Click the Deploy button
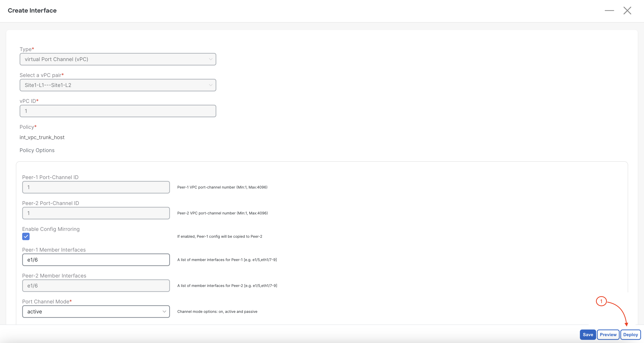 [x=631, y=334]
